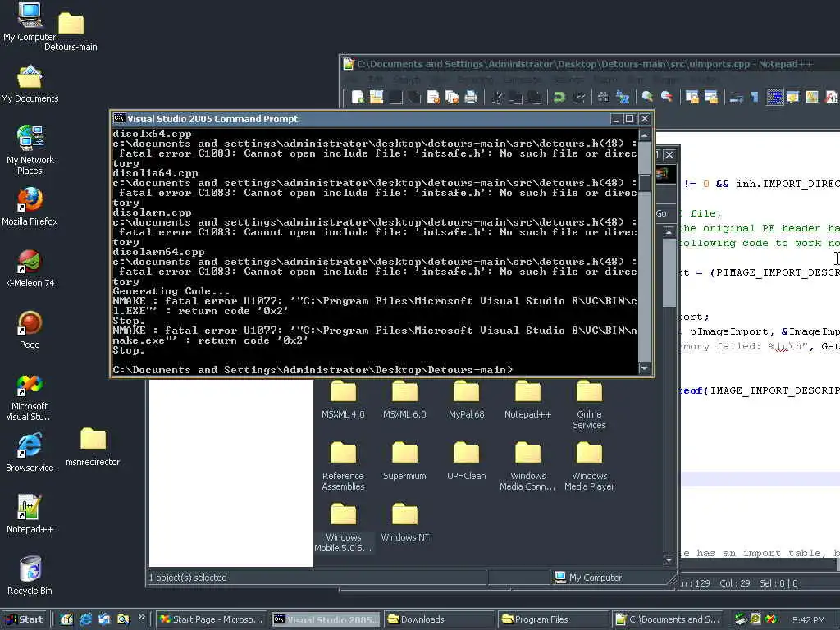Screen dimensions: 840x630
Task: Open the Encoding menu in Notepad++
Action: 475,80
